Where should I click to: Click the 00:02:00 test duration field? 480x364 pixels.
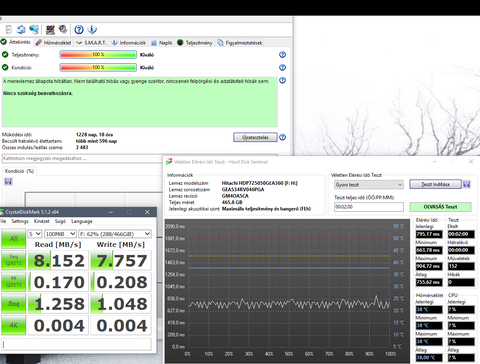coord(369,207)
